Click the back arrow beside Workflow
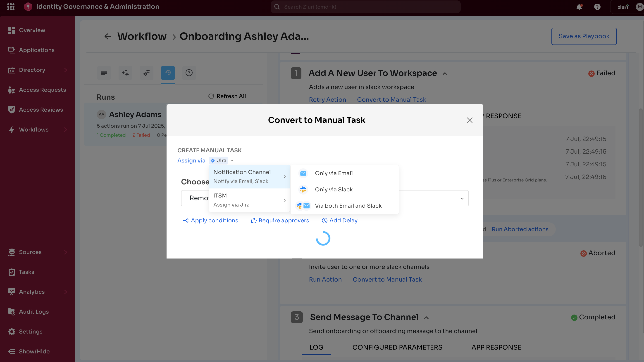The image size is (644, 362). pyautogui.click(x=107, y=36)
